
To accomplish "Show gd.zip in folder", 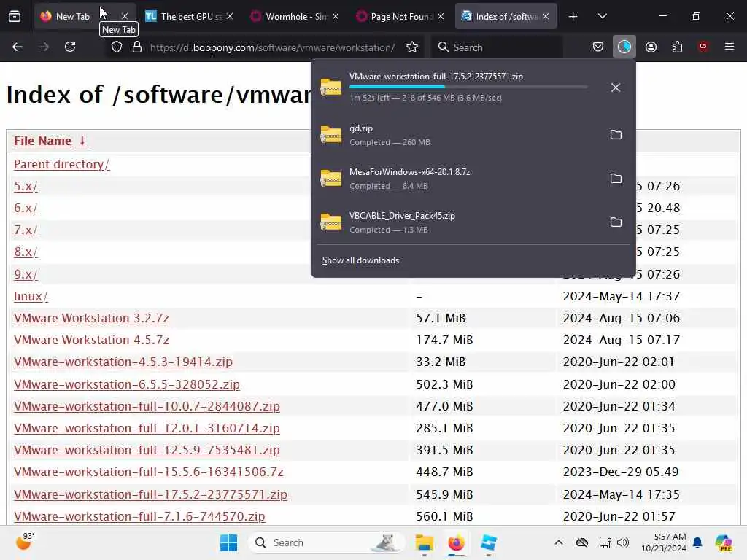I will [616, 135].
